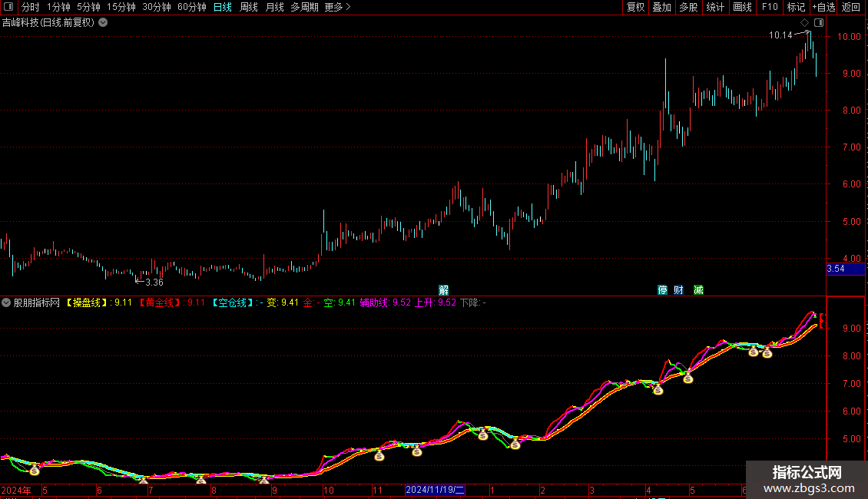Select the 30分钟 period tab
This screenshot has height=499, width=868.
coord(157,7)
